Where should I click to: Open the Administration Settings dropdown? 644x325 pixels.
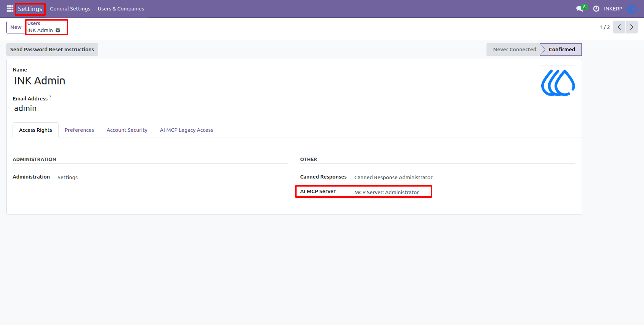click(x=172, y=177)
